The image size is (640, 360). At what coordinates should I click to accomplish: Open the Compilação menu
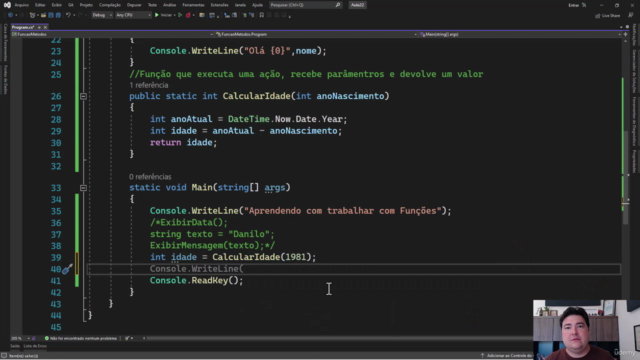tap(110, 5)
